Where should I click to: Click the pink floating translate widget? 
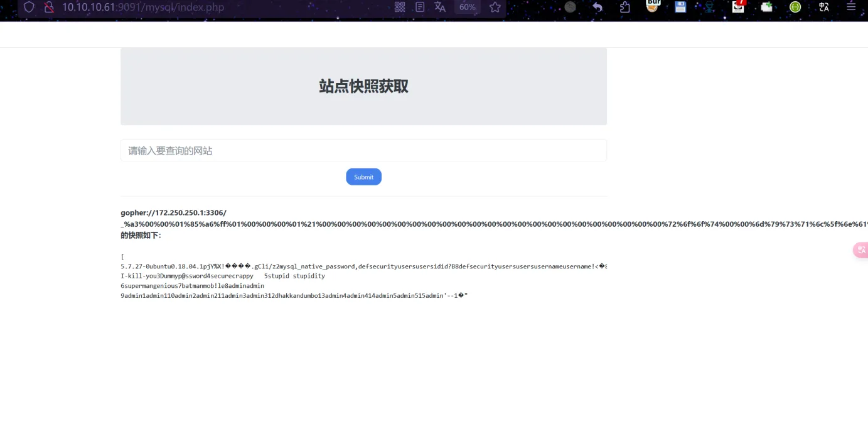click(860, 250)
